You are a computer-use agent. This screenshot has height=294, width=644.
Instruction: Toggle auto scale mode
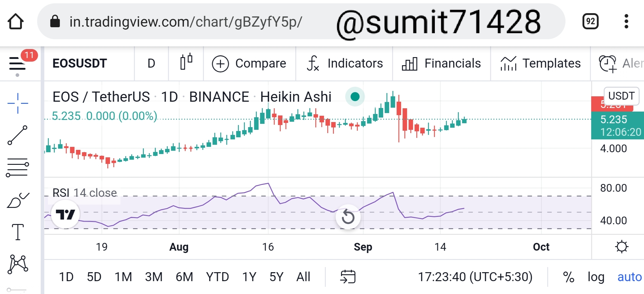click(630, 277)
